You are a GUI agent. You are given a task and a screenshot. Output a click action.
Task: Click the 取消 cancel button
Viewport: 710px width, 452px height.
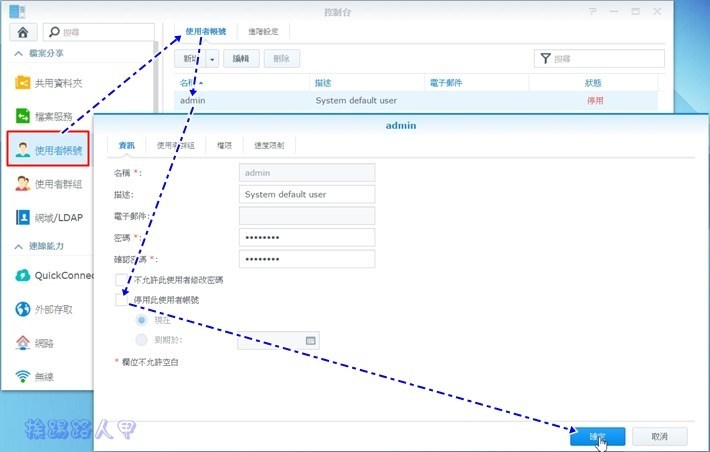pyautogui.click(x=660, y=436)
